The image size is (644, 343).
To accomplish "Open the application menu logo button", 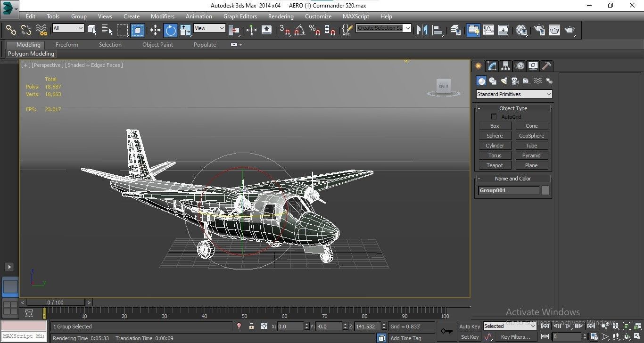I will click(9, 8).
